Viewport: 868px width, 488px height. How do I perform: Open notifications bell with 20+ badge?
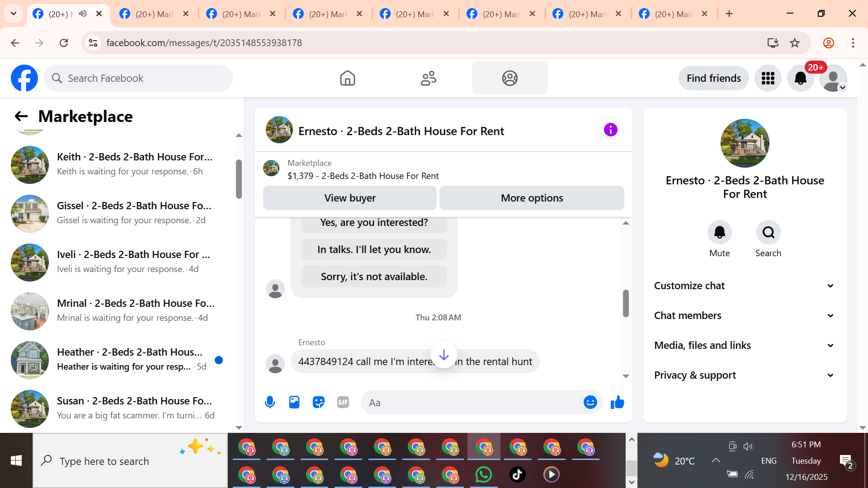801,78
